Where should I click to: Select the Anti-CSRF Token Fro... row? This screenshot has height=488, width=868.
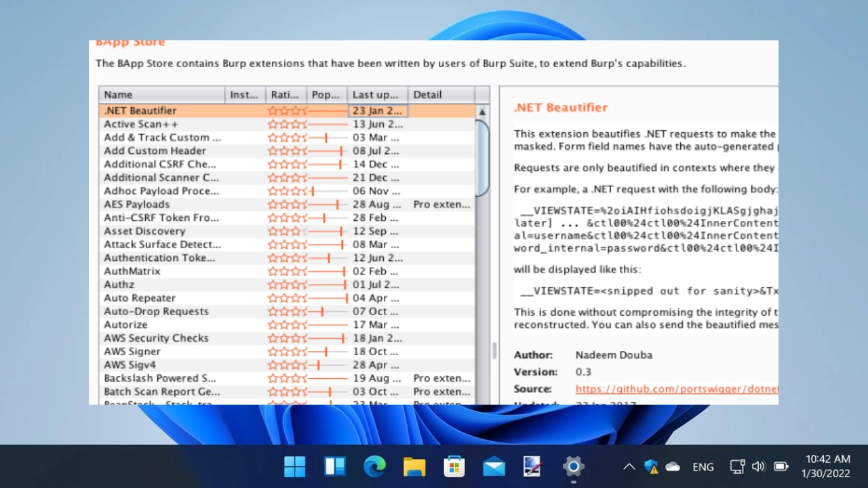click(287, 218)
